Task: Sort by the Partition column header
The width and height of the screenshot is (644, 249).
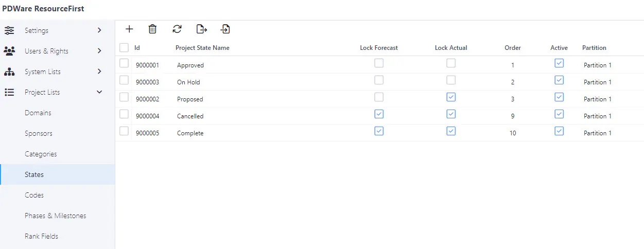Action: pyautogui.click(x=594, y=48)
